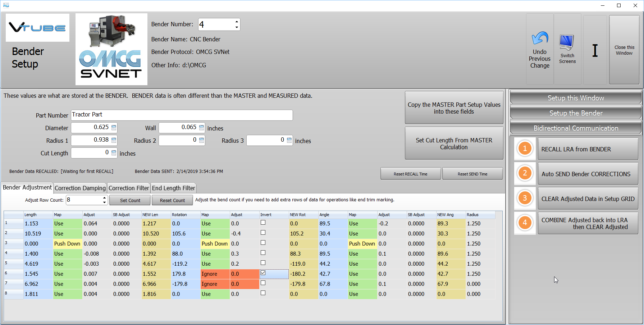644x325 pixels.
Task: Enable the Invert checkbox in row 1
Action: coord(263,223)
